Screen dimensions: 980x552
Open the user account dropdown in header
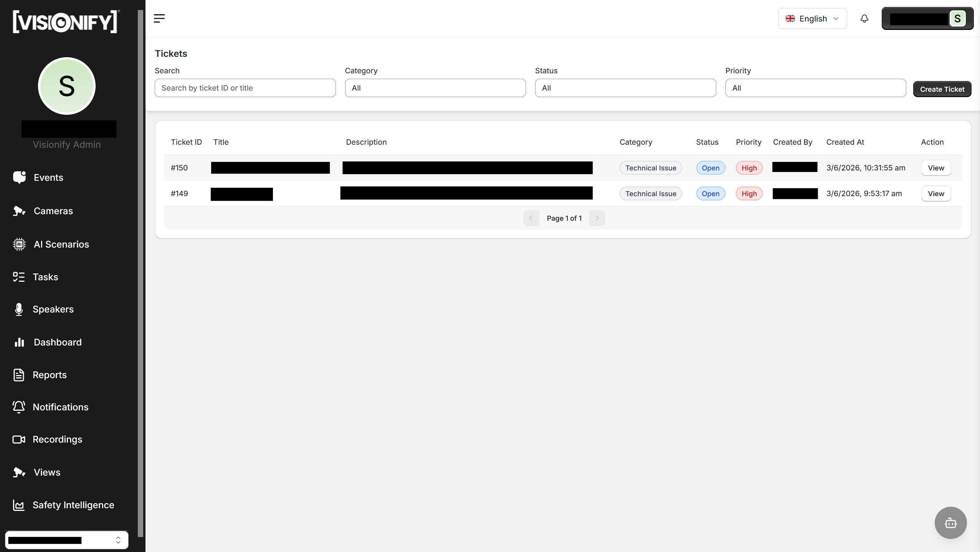tap(927, 18)
